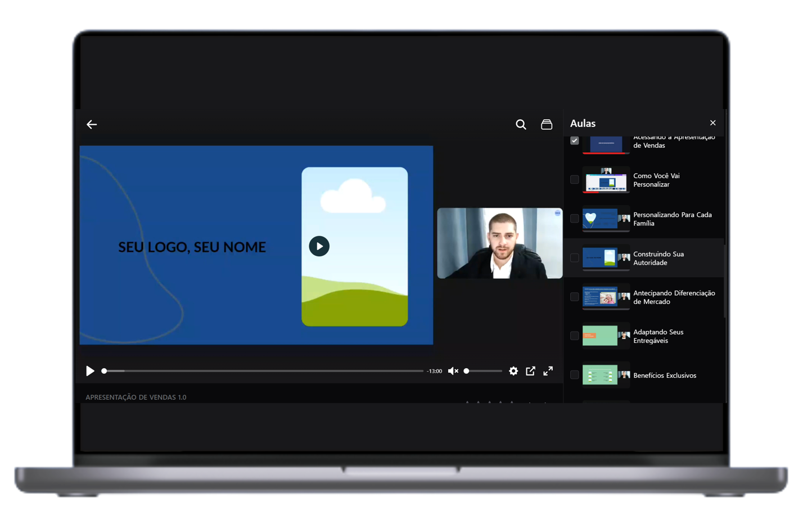Screen dimensions: 812x525
Task: Close the Aulas panel
Action: tap(712, 123)
